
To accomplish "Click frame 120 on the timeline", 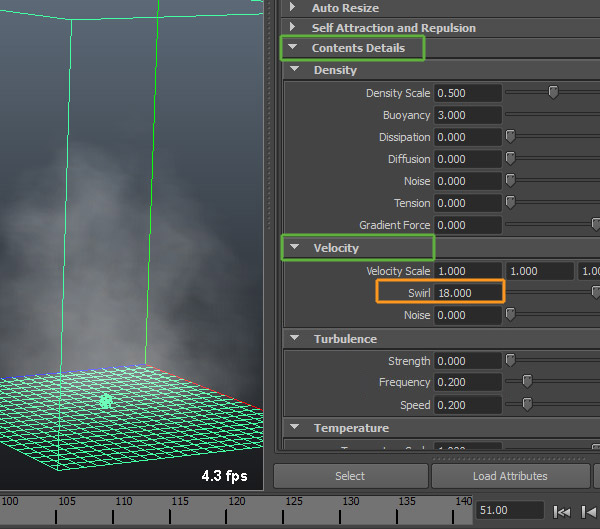I will click(227, 516).
